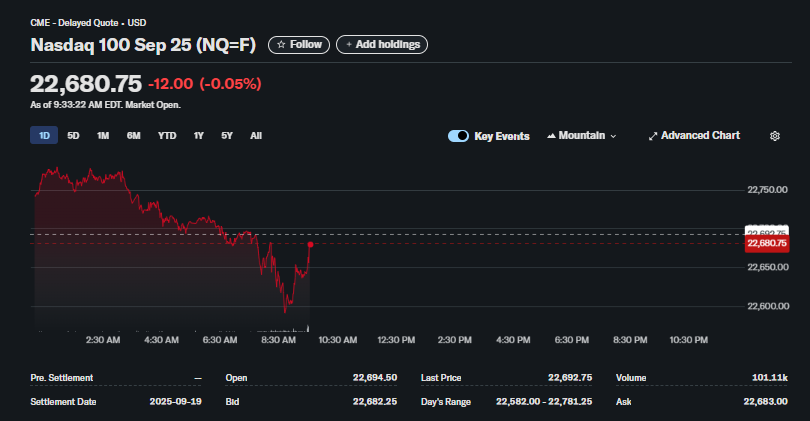Click the -12.00 (-0.05%) change text
810x421 pixels.
click(x=205, y=84)
